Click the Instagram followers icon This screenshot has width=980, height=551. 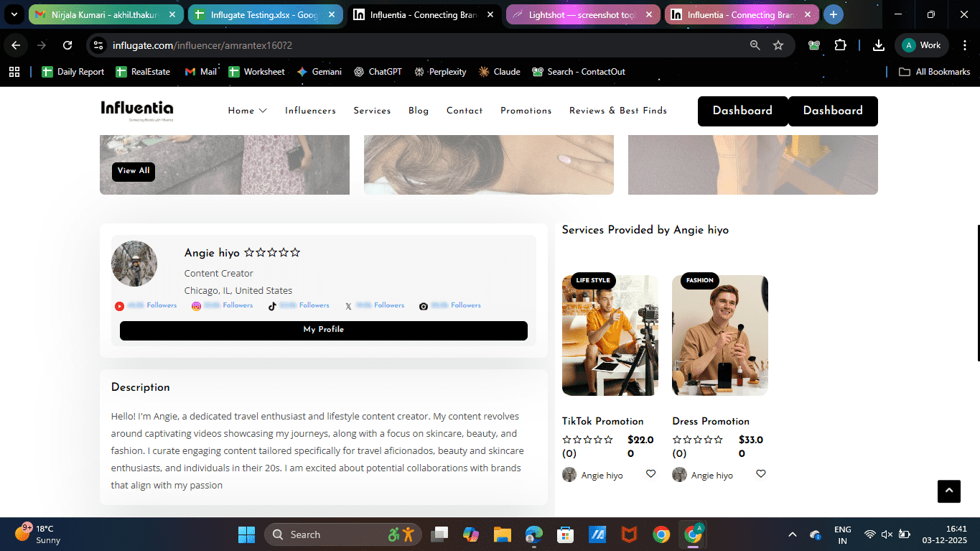click(196, 306)
